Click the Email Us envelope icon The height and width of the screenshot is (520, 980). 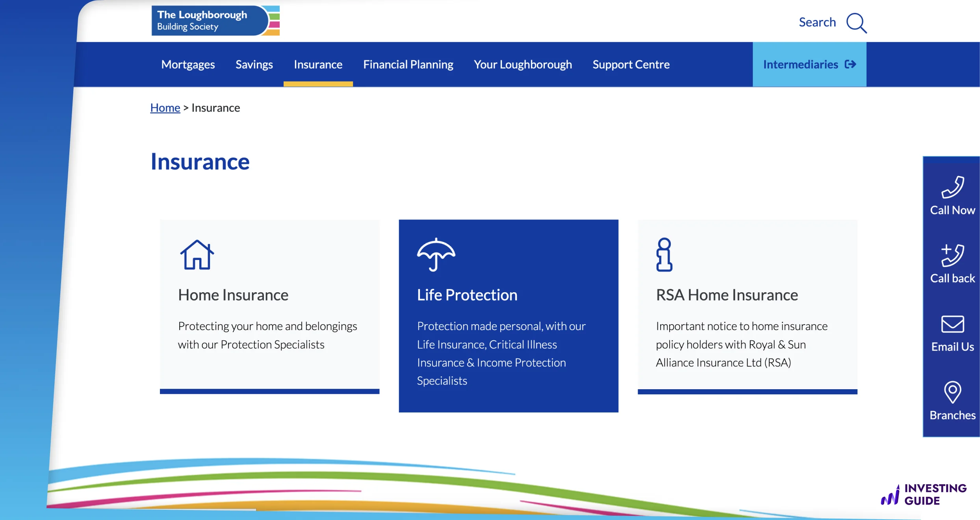click(x=952, y=324)
